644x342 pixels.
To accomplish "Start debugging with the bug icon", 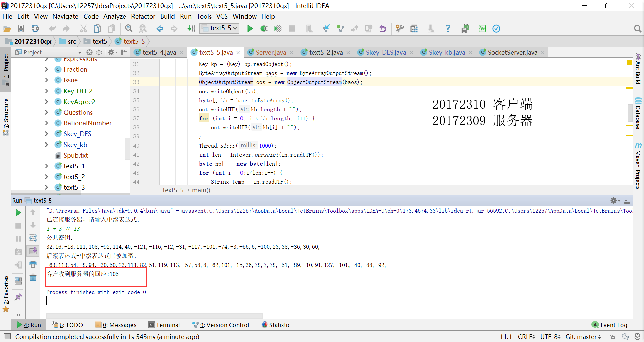I will click(x=264, y=29).
